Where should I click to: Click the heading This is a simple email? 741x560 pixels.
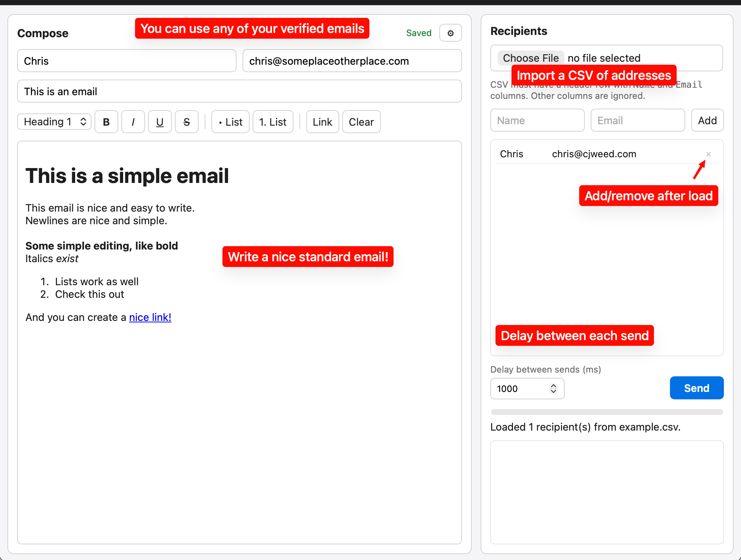tap(127, 176)
